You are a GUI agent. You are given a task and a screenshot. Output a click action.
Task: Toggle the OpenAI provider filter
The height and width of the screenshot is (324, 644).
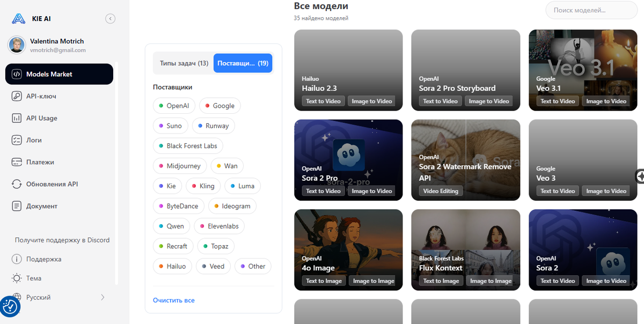coord(174,106)
